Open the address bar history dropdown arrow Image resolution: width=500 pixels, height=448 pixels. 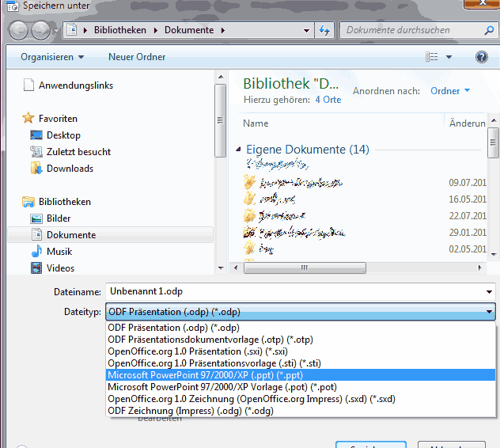(306, 31)
